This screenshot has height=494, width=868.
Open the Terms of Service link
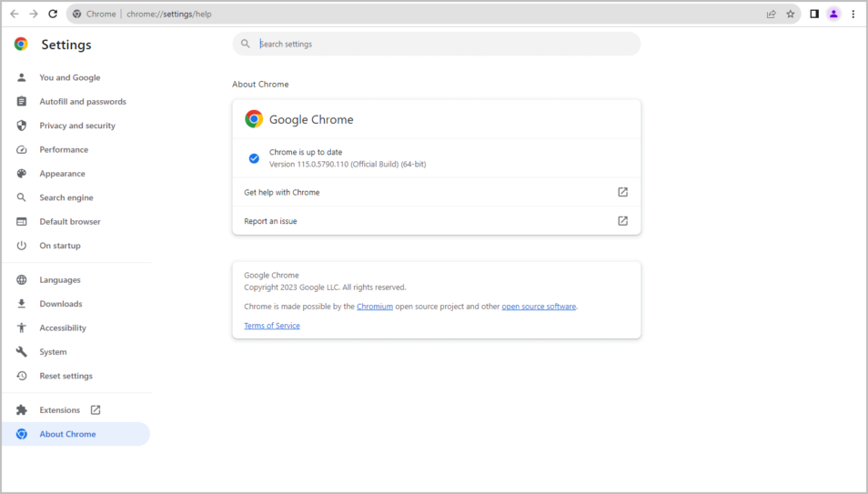(x=272, y=326)
